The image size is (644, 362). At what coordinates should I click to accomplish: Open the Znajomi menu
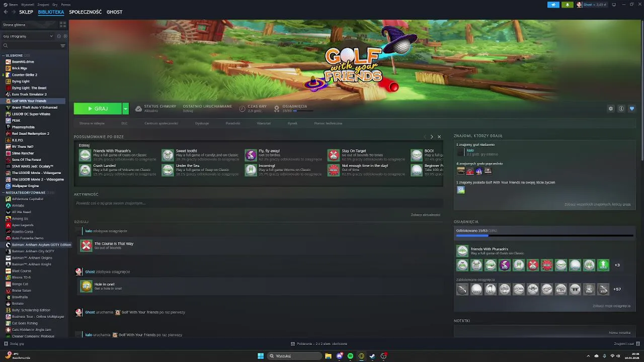pos(43,5)
